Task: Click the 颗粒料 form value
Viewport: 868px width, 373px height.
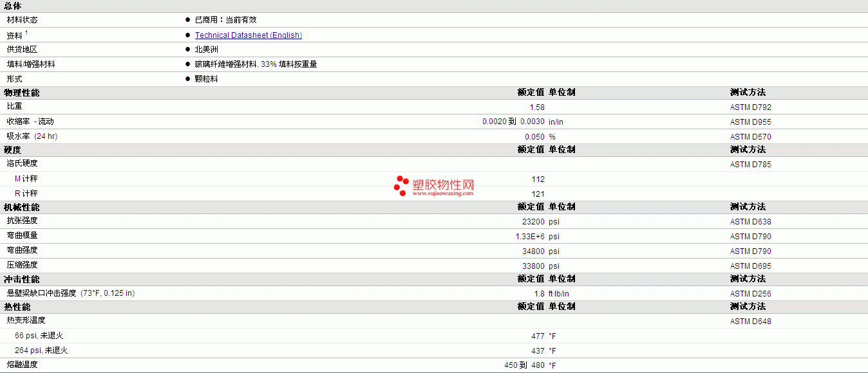Action: [x=207, y=79]
